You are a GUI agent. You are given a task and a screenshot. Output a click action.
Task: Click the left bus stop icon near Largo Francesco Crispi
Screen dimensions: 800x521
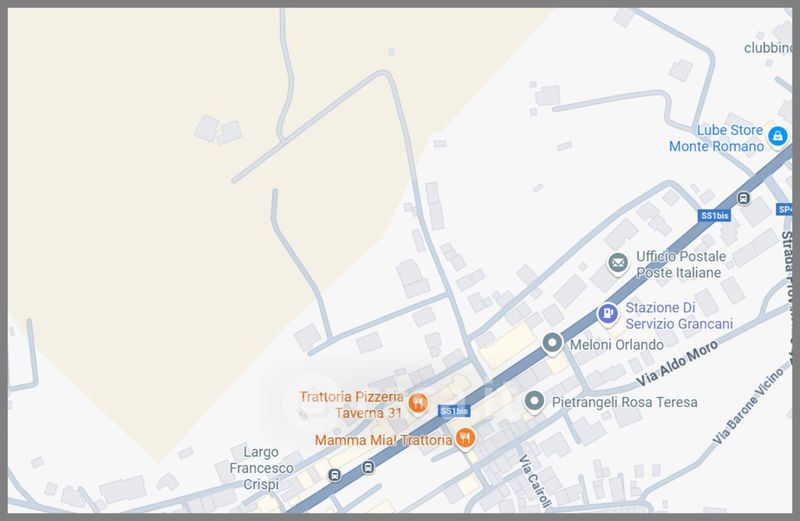(x=335, y=475)
